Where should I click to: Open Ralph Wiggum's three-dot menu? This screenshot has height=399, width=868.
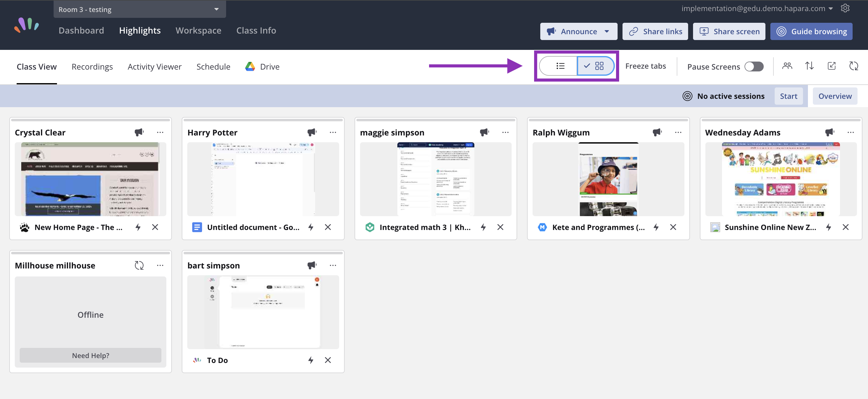tap(678, 132)
